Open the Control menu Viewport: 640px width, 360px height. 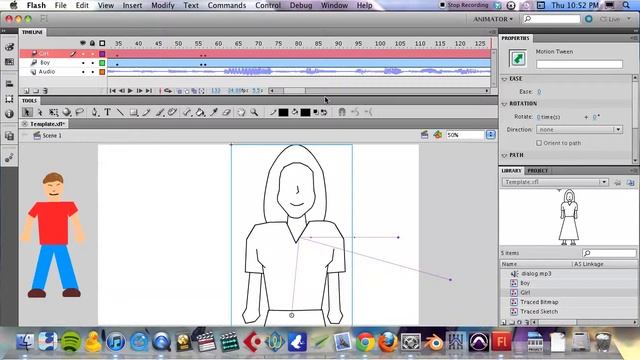[x=268, y=5]
